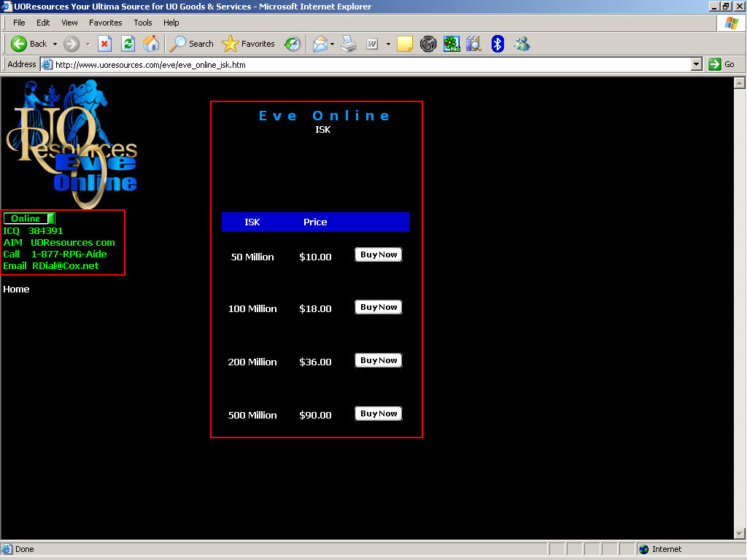Open the address bar URL dropdown

point(697,64)
